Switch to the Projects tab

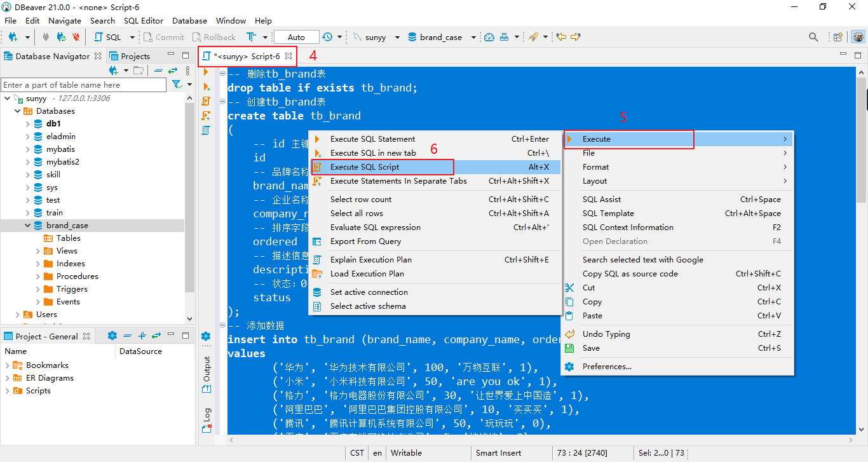click(x=130, y=57)
